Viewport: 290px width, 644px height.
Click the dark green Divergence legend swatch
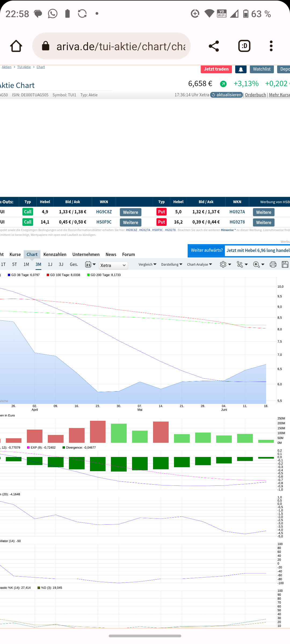pyautogui.click(x=64, y=448)
